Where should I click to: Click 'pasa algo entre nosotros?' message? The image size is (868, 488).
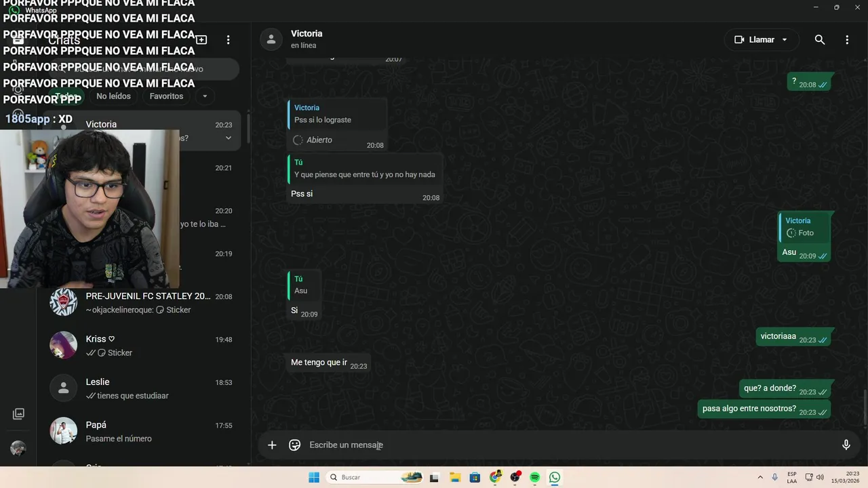[x=764, y=409]
